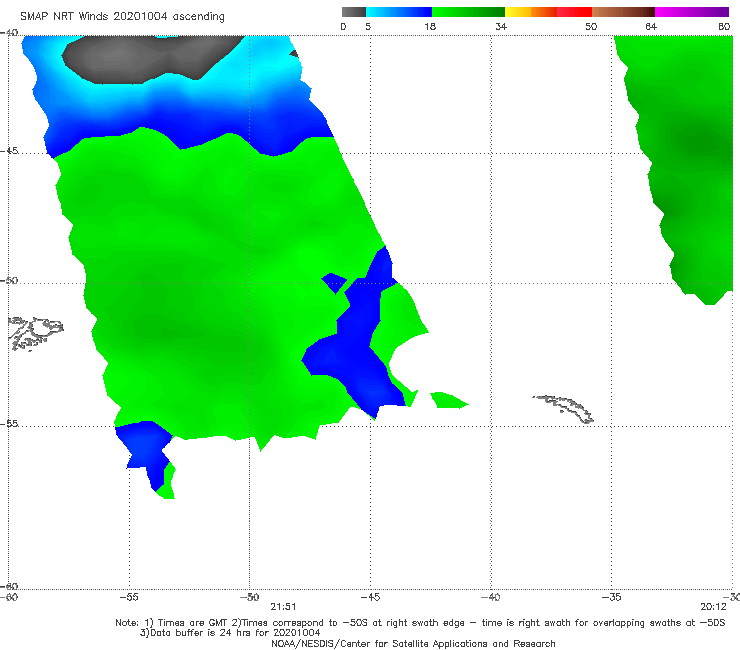Click the NOAA/NESDIS credit line
Screen dimensions: 740x650
[413, 644]
